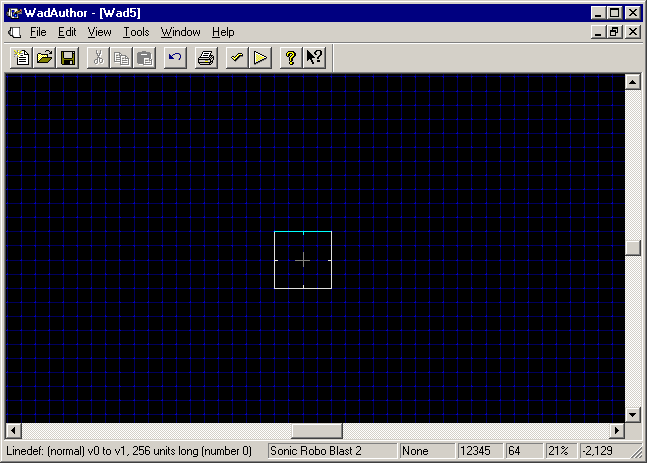
Task: Check the map with checkmark icon
Action: point(237,58)
